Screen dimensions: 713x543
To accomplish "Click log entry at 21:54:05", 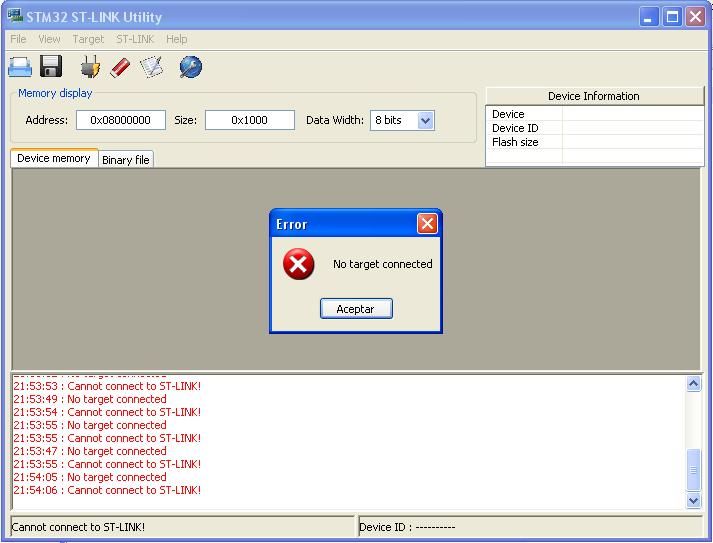I will click(90, 477).
